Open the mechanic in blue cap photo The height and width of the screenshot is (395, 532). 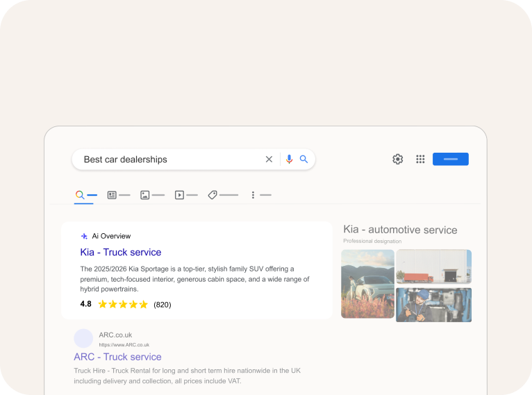pos(433,305)
